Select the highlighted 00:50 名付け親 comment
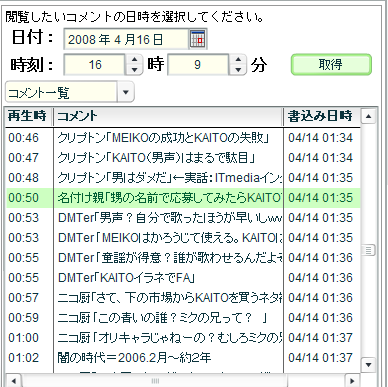388x387 pixels. pos(183,198)
